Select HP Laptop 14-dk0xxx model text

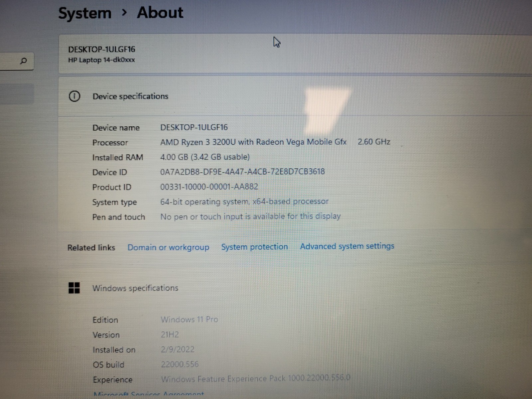click(101, 60)
